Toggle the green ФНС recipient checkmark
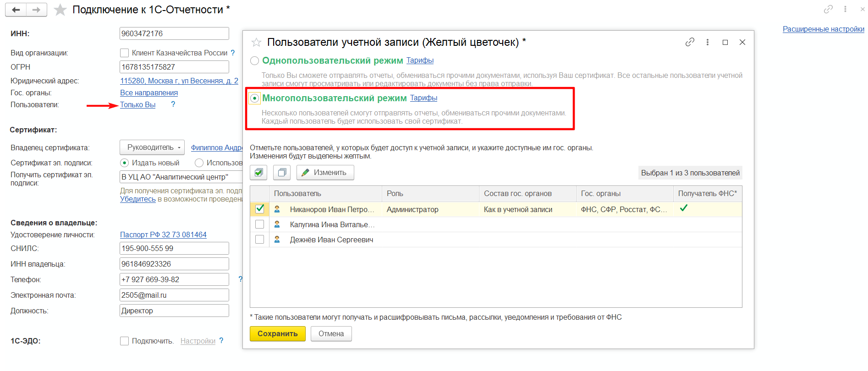This screenshot has width=868, height=371. 684,208
